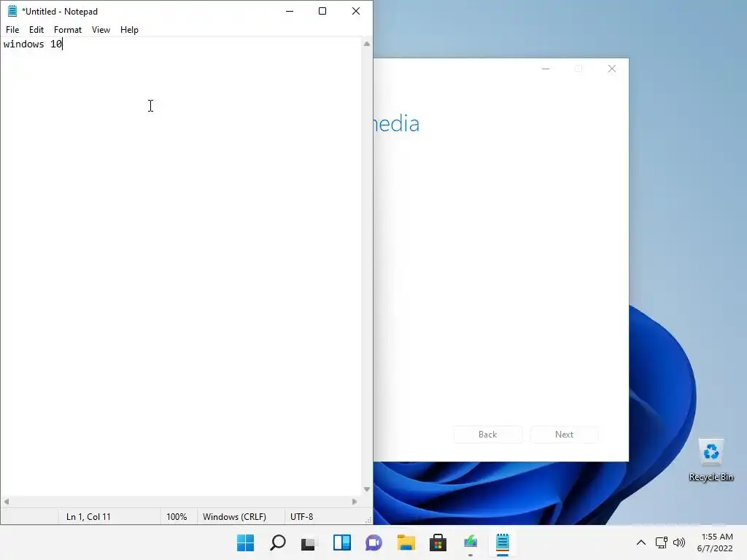This screenshot has width=747, height=560.
Task: Click the Notepad window resize grip
Action: [x=368, y=521]
